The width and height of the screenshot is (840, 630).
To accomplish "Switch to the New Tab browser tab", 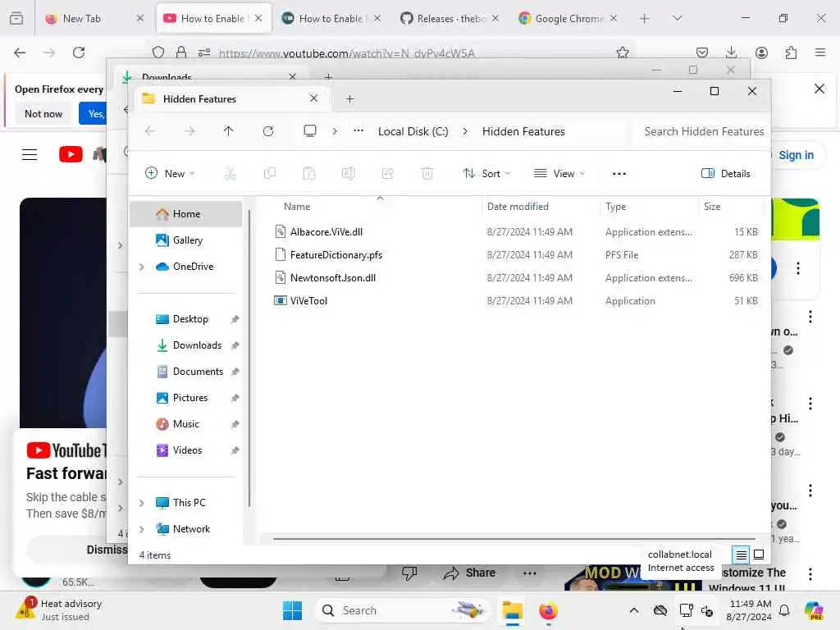I will 95,18.
